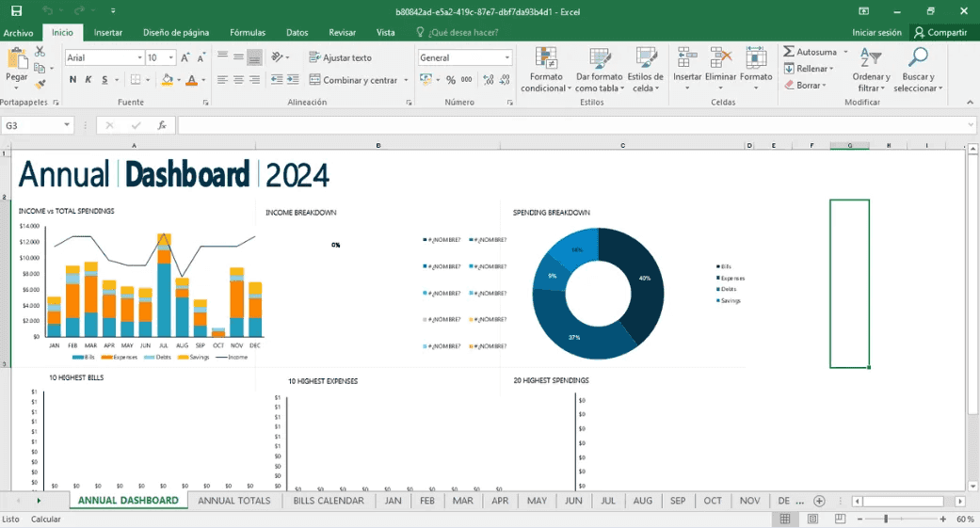Image resolution: width=980 pixels, height=528 pixels.
Task: Select Normal view in status bar
Action: [x=785, y=519]
